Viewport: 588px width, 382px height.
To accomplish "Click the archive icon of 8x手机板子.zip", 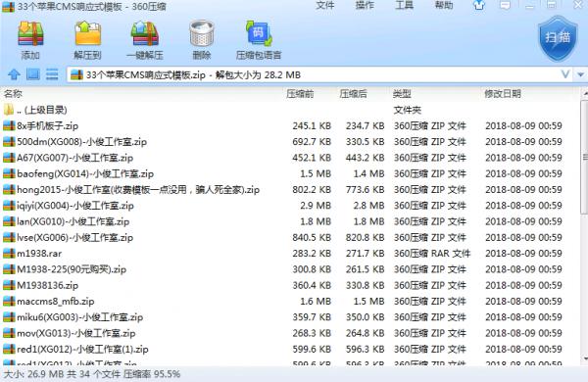I will [x=9, y=126].
